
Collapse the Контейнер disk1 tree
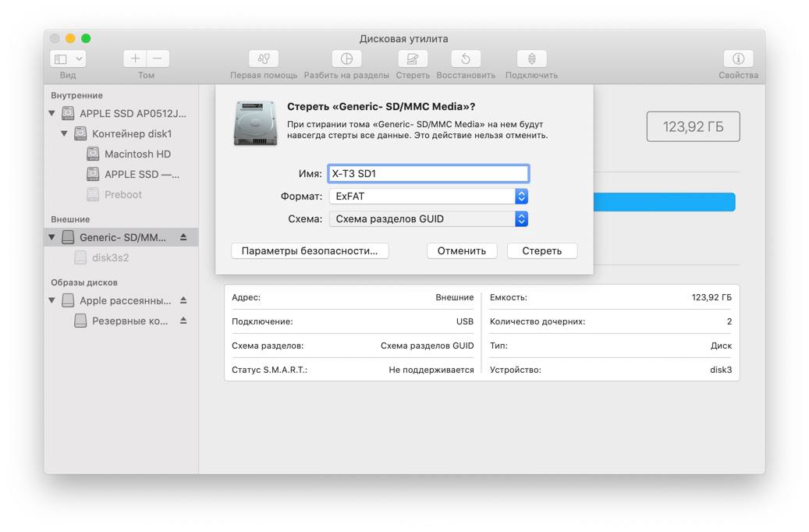pos(64,133)
